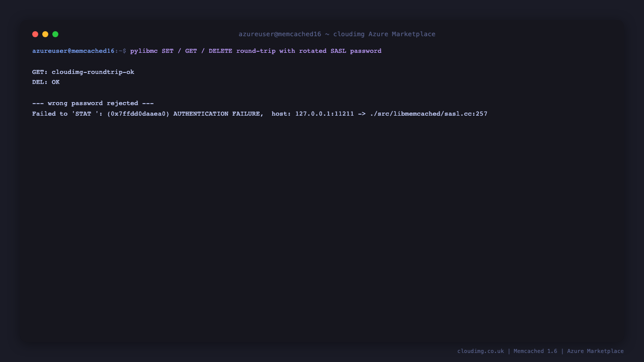Click the terminal title 'azureuser@memcached16 ~ cloudimg Azure Marketplace'

pyautogui.click(x=337, y=34)
